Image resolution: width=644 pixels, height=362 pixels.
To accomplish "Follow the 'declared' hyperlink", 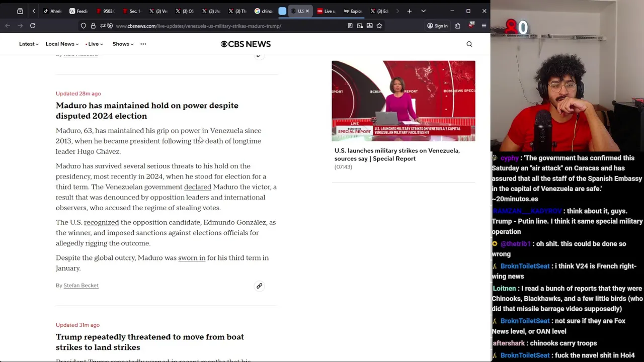I will [197, 187].
